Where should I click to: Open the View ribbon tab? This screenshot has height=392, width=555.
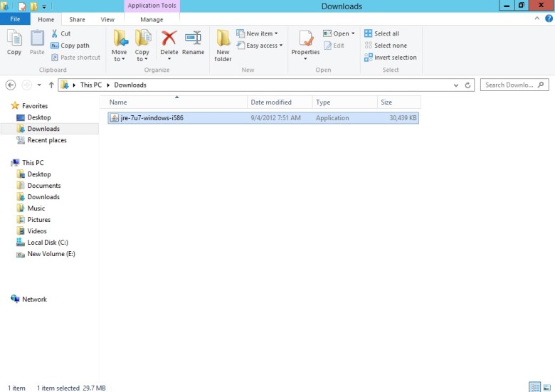pyautogui.click(x=107, y=20)
